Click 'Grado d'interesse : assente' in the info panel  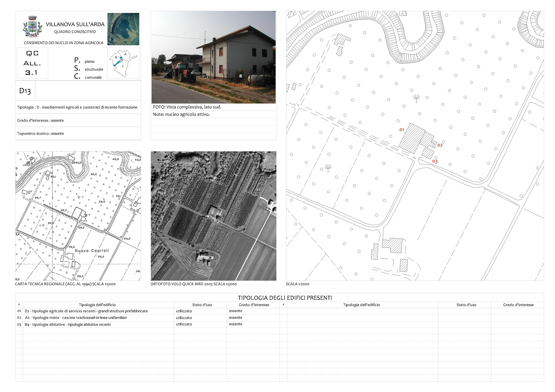(40, 120)
